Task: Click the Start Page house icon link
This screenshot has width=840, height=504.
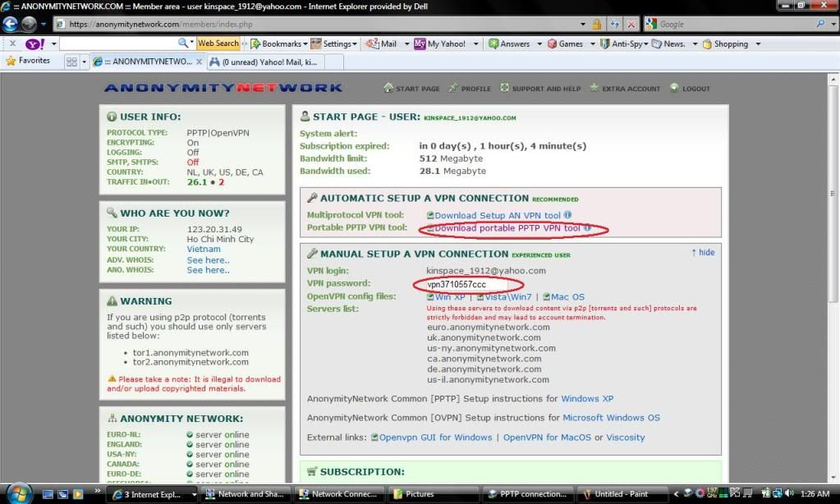Action: (411, 89)
